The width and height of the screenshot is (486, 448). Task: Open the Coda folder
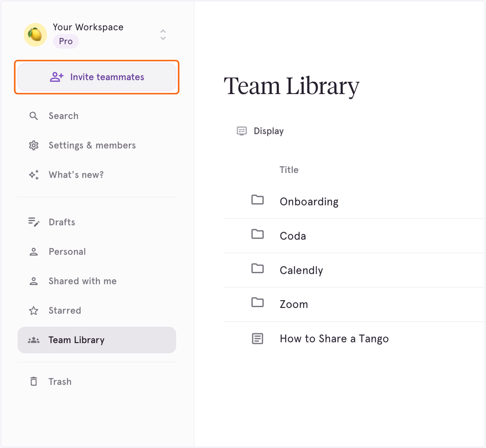click(293, 236)
